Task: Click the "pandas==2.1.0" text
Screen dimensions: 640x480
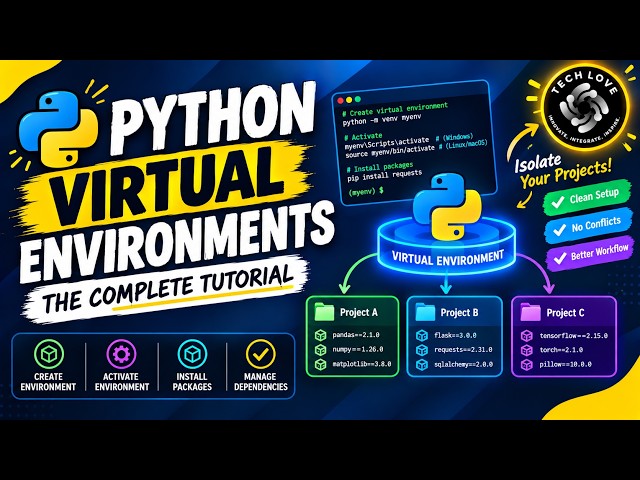Action: tap(356, 335)
